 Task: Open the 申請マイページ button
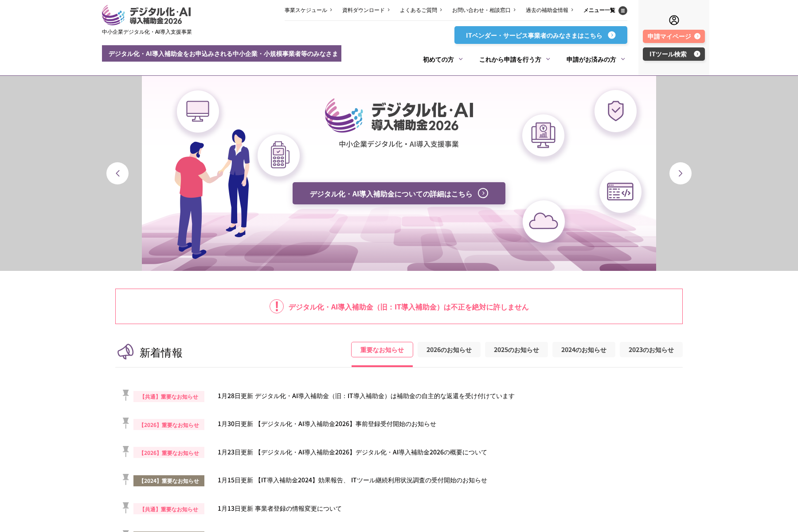673,36
